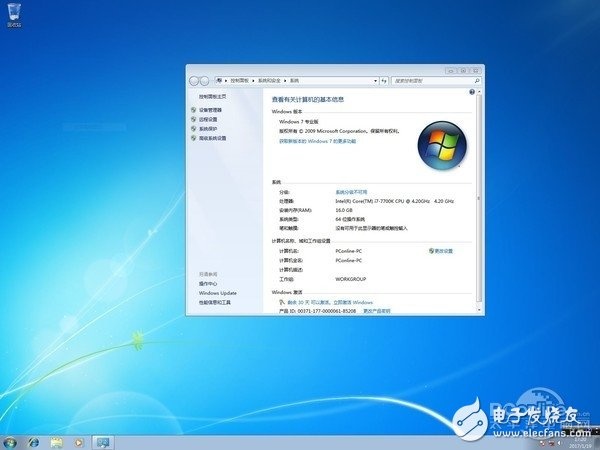Click the forward navigation arrow button
This screenshot has height=450, width=600.
point(204,81)
